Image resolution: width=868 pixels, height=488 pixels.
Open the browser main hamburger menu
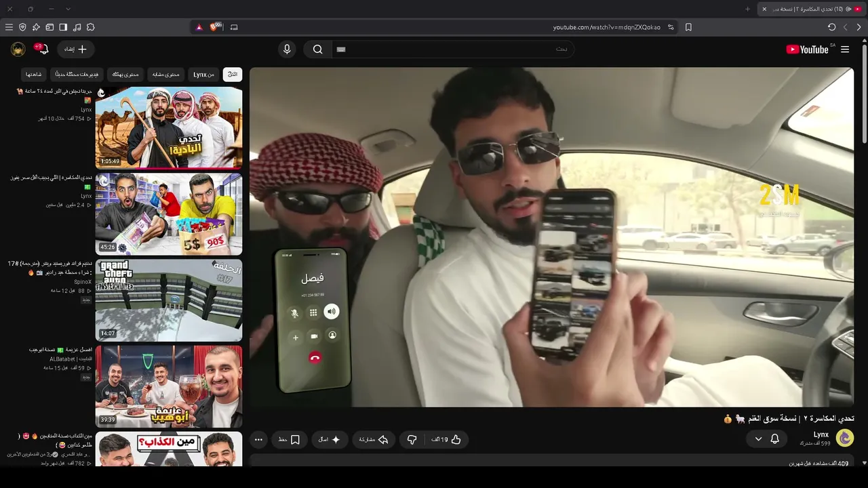(9, 27)
